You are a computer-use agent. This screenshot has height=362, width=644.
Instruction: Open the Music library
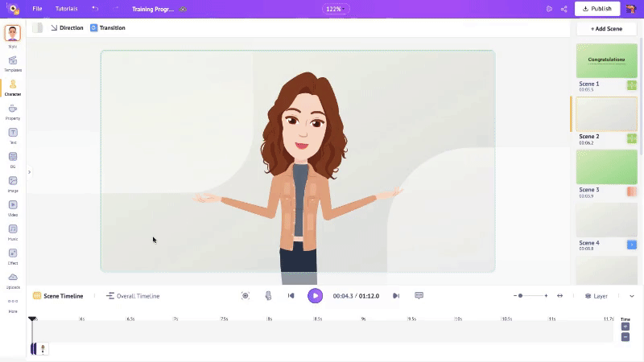13,232
